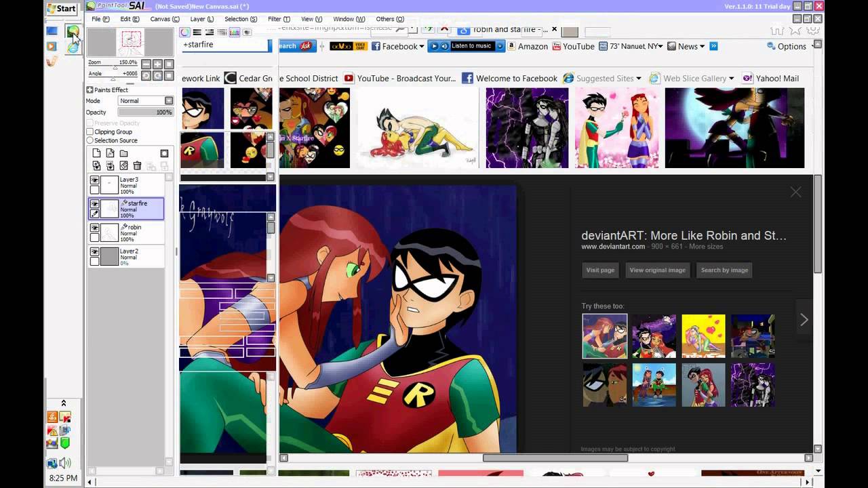Expand Web Slice Gallery dropdown
Viewport: 868px width, 488px height.
pos(731,79)
